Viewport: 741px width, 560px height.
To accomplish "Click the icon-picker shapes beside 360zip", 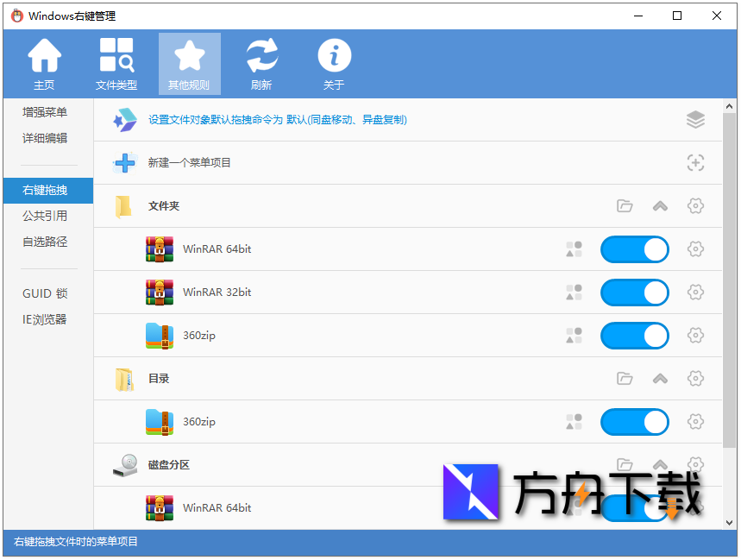I will click(574, 336).
